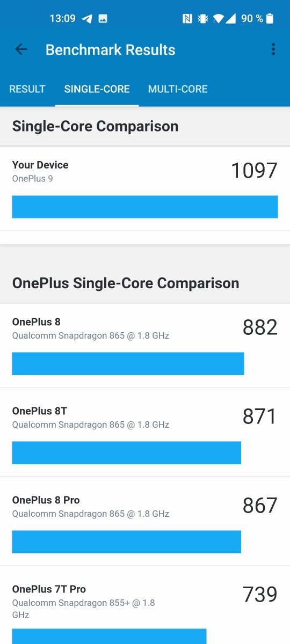Tap the Telegram notification icon
This screenshot has height=644, width=290.
click(x=87, y=19)
